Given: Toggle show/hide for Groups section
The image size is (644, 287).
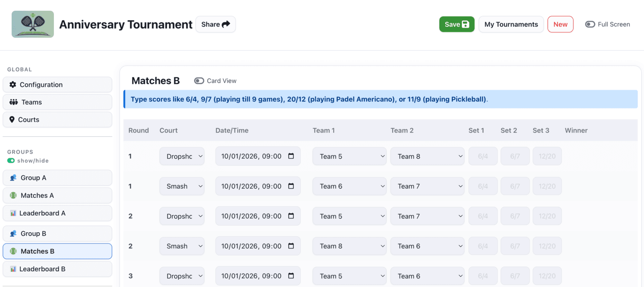Looking at the screenshot, I should (11, 160).
